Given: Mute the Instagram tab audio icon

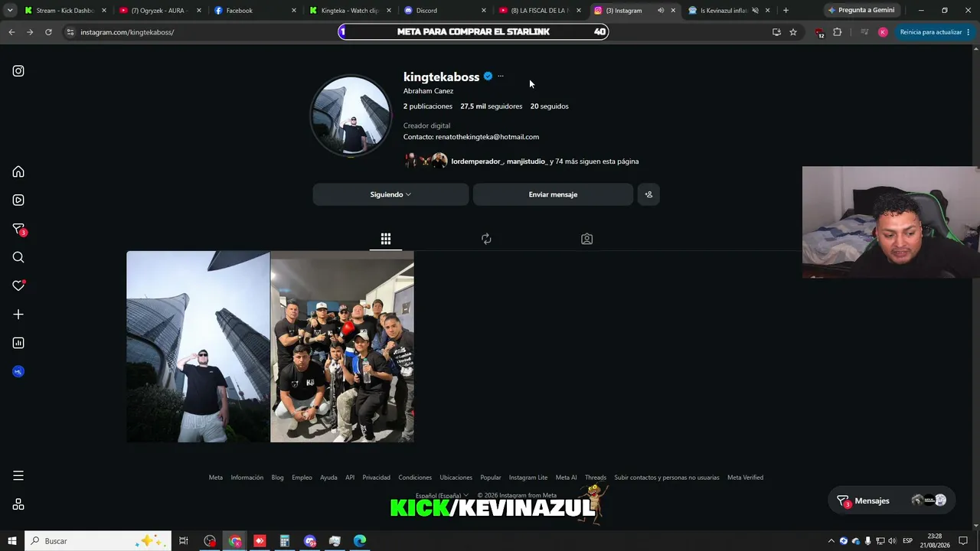Looking at the screenshot, I should 661,11.
